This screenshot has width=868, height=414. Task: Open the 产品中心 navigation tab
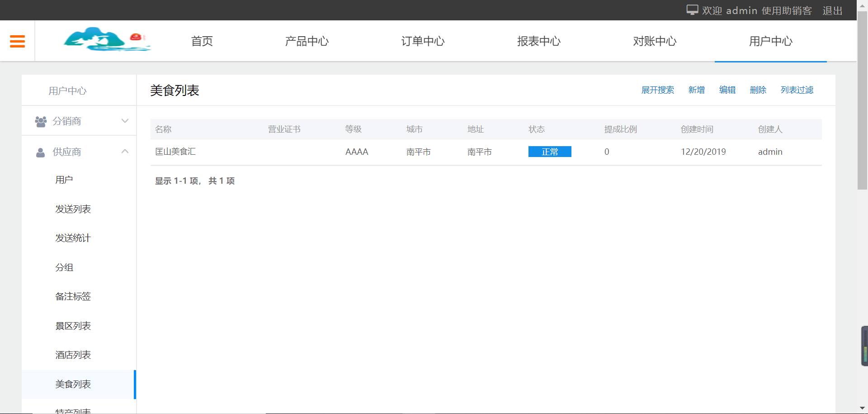point(307,41)
